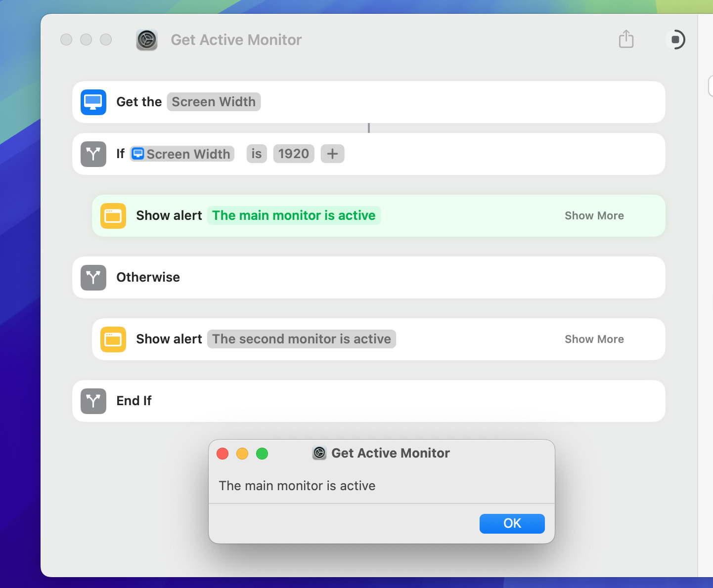713x588 pixels.
Task: Select the Otherwise action text
Action: point(148,277)
